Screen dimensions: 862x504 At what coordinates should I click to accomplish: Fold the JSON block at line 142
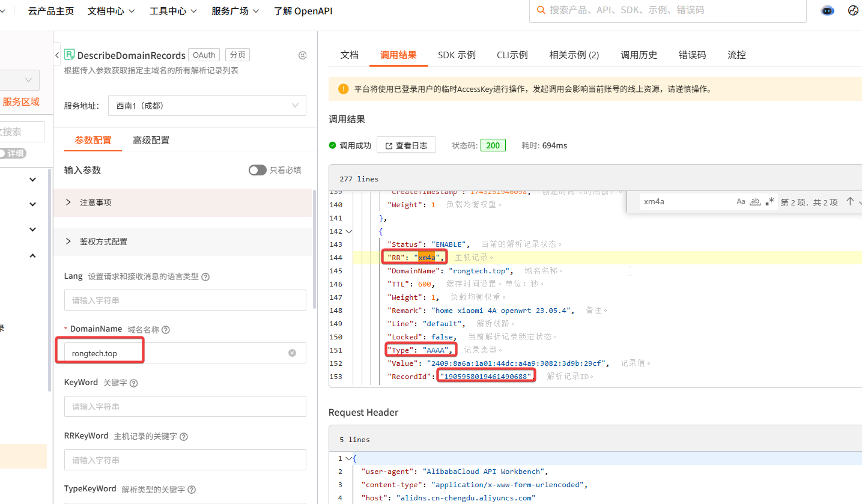(349, 231)
